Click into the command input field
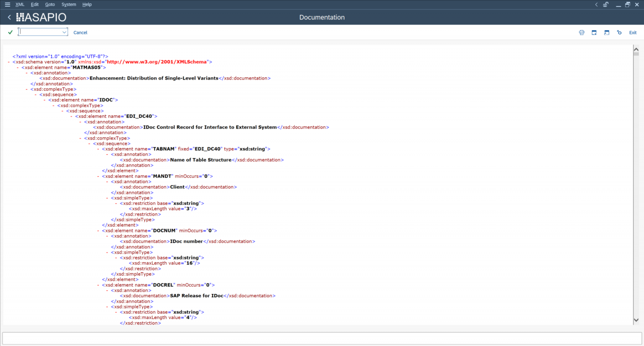This screenshot has height=346, width=644. coord(41,32)
